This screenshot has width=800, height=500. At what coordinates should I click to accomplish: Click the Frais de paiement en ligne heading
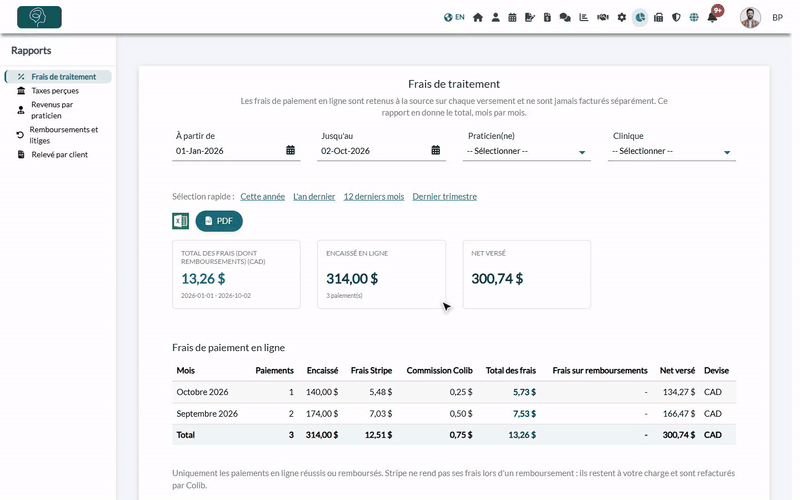click(228, 347)
